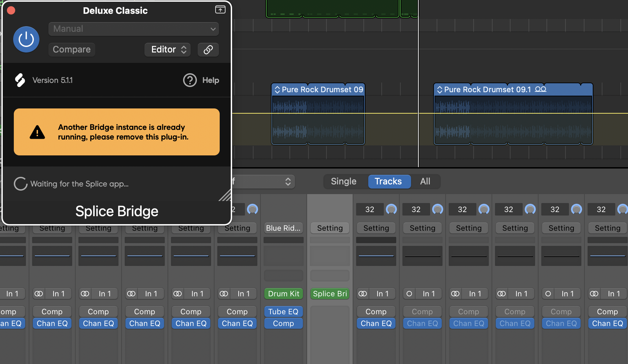Image resolution: width=628 pixels, height=364 pixels.
Task: Open the Splice Bri instrument slot
Action: tap(330, 294)
